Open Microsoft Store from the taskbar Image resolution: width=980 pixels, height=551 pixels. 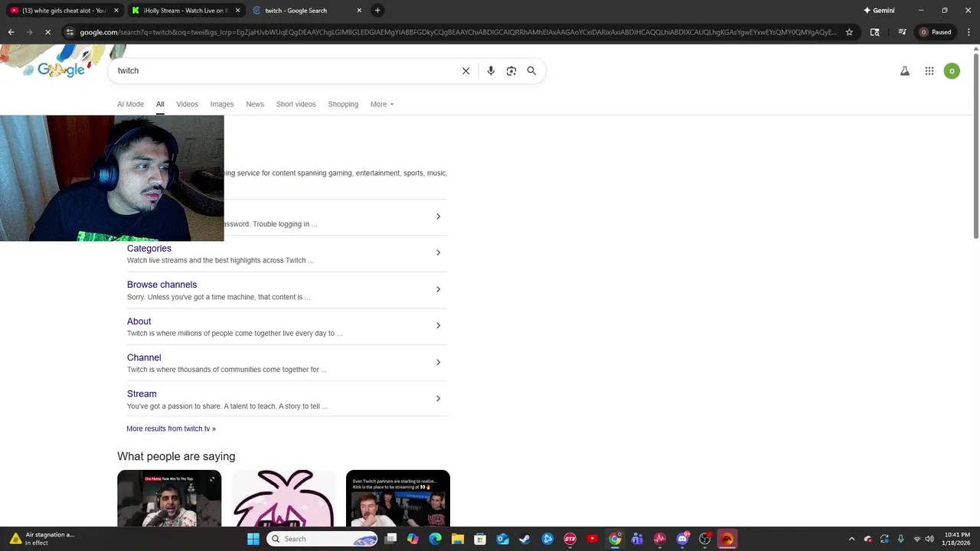[480, 539]
